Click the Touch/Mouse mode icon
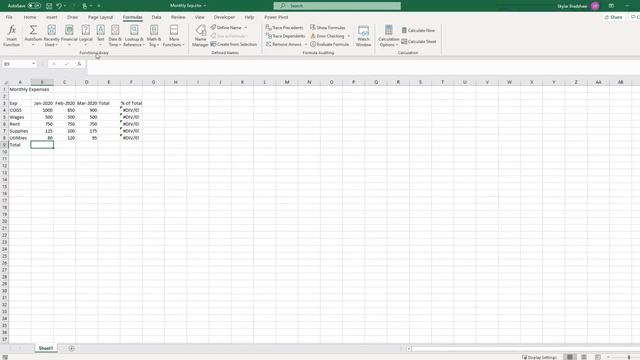 pos(84,6)
